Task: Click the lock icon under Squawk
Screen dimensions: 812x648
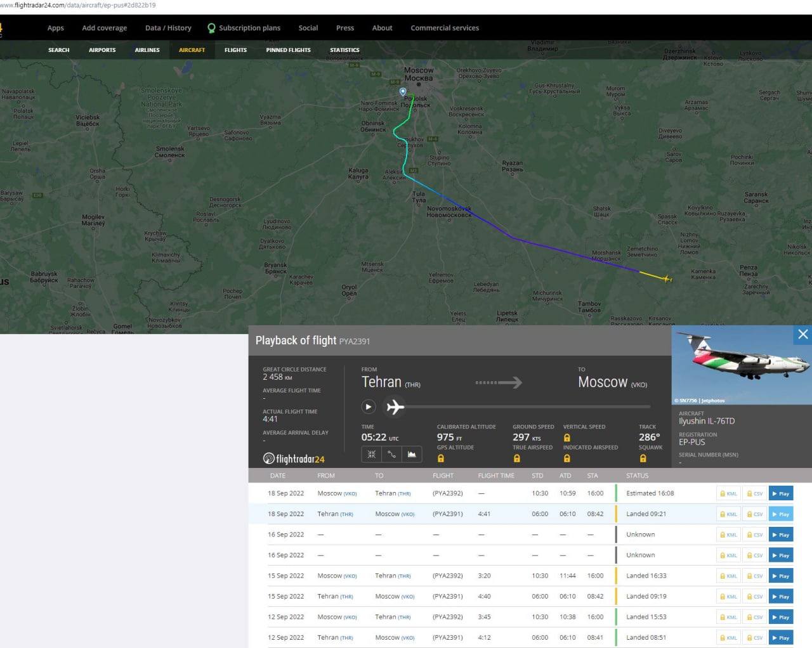Action: click(643, 458)
